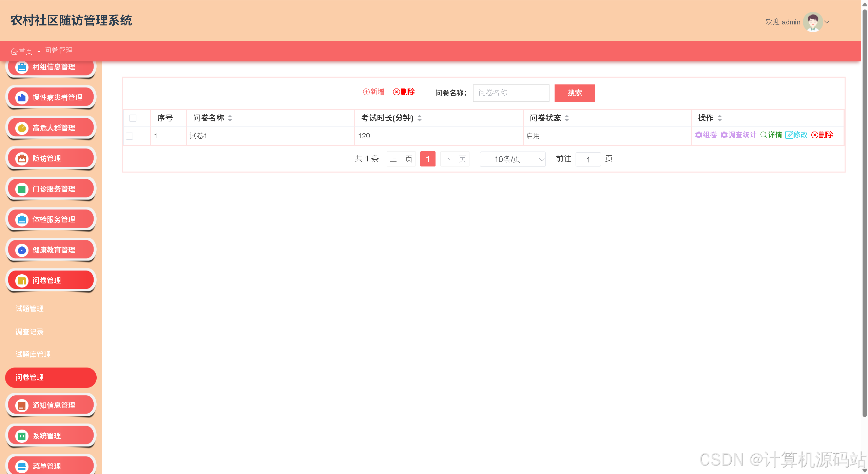Image resolution: width=868 pixels, height=474 pixels.
Task: Toggle the select-all header checkbox
Action: click(133, 118)
